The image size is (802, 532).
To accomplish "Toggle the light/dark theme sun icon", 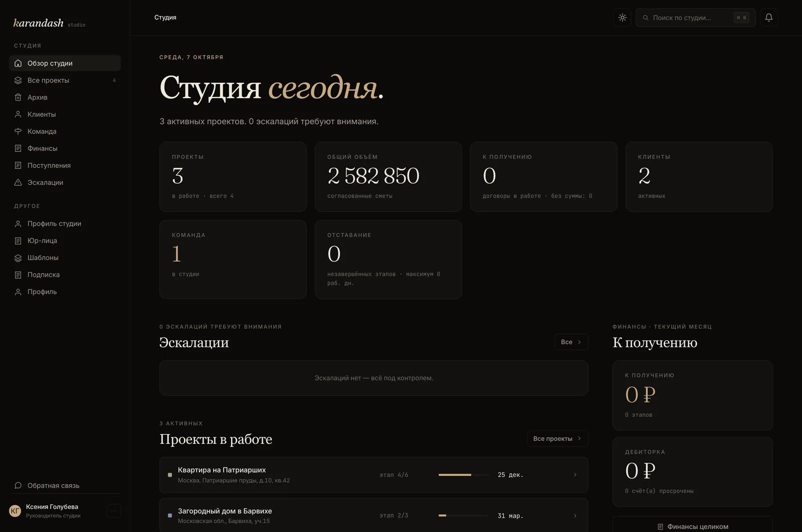I will (x=622, y=18).
